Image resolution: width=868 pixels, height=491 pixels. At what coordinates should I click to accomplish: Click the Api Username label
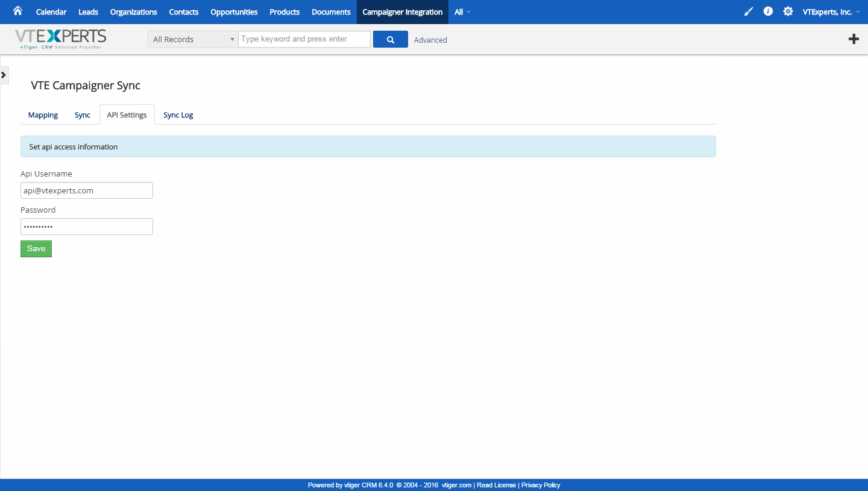(x=46, y=174)
